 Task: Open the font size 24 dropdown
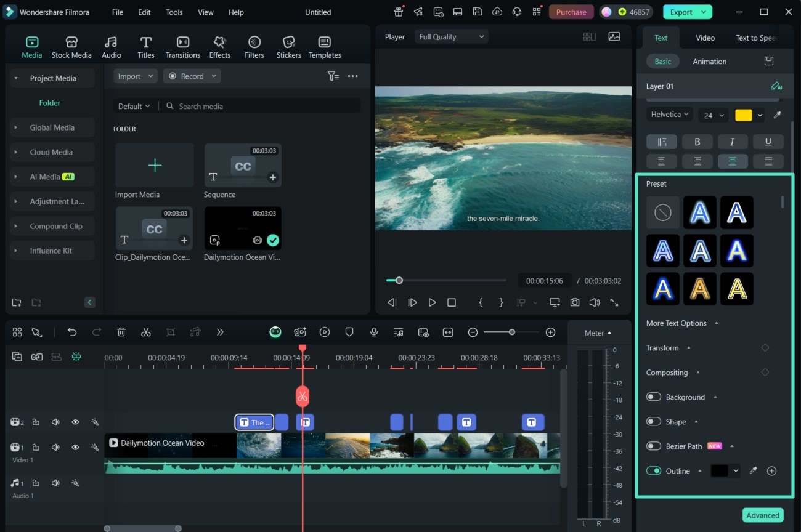(714, 115)
